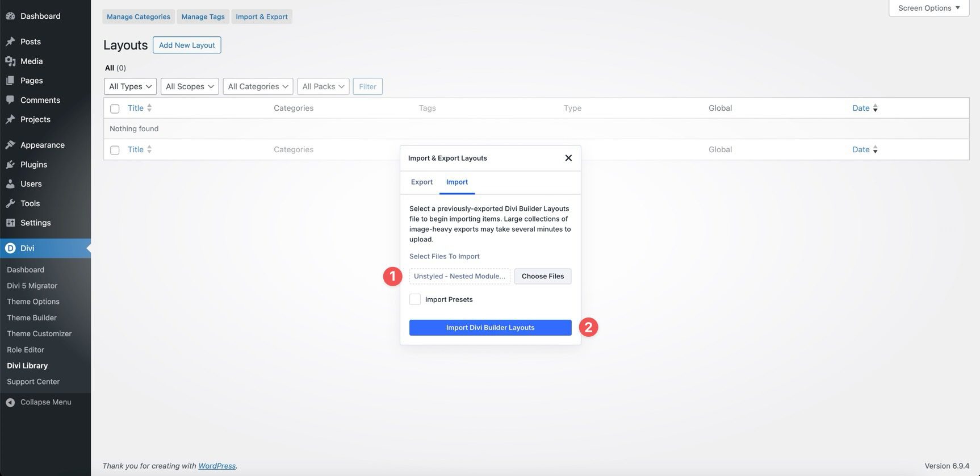Select the Import tab
This screenshot has width=980, height=476.
click(x=457, y=182)
